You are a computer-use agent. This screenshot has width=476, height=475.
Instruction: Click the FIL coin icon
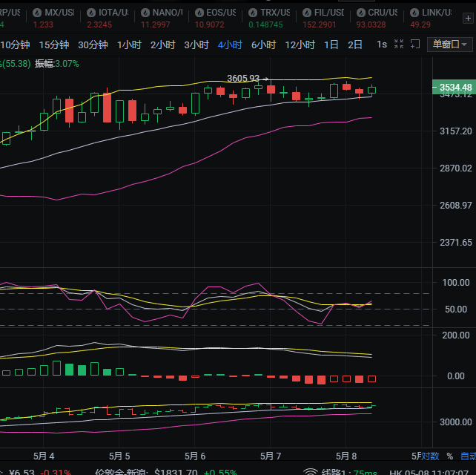[309, 13]
